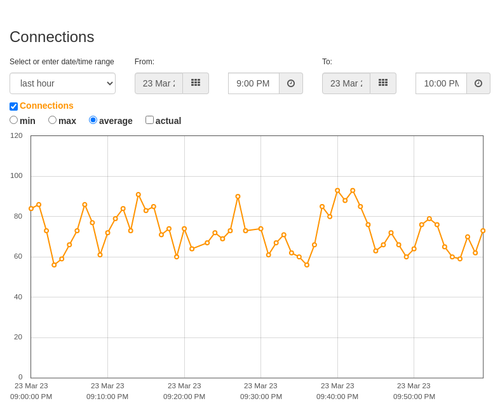Viewport: 500px width, 403px height.
Task: Select the min radio button
Action: click(x=14, y=120)
